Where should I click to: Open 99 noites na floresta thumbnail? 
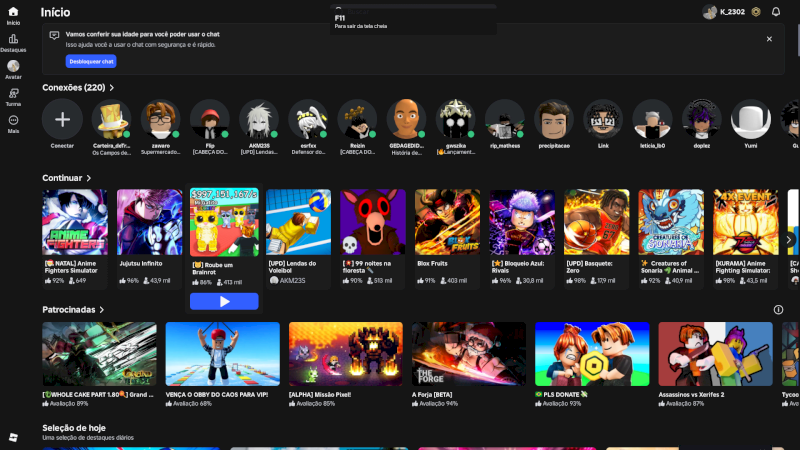pos(373,222)
